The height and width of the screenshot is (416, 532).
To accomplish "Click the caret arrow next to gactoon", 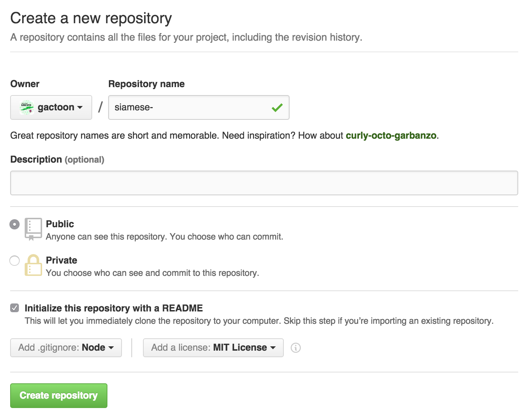I will click(x=80, y=107).
